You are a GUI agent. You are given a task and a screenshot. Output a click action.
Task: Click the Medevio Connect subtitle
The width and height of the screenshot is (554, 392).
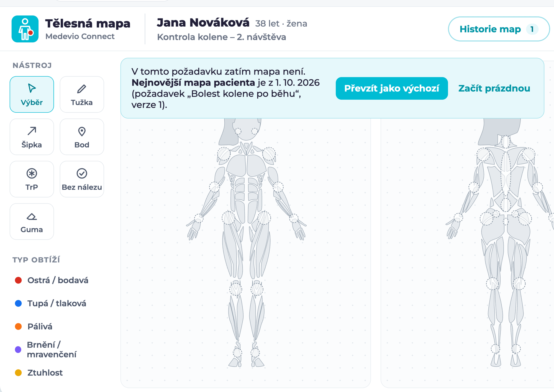pos(80,36)
